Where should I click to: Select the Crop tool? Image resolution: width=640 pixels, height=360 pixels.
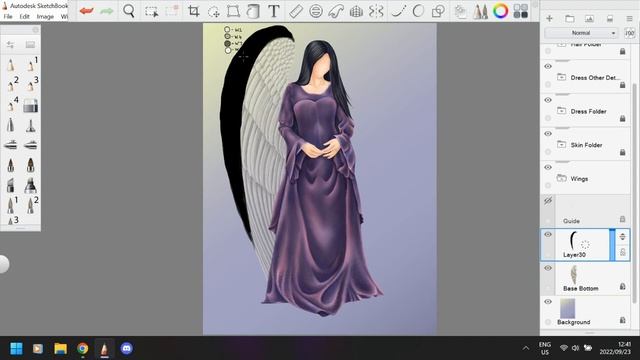tap(194, 11)
